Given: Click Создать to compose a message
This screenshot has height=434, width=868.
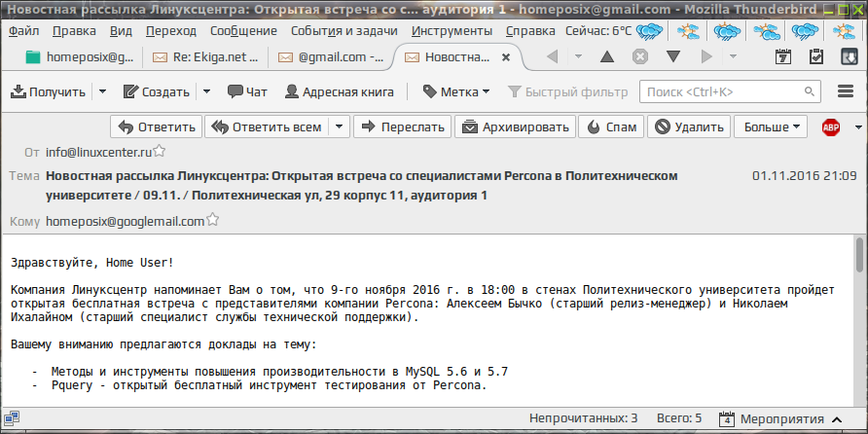Looking at the screenshot, I should 157,91.
